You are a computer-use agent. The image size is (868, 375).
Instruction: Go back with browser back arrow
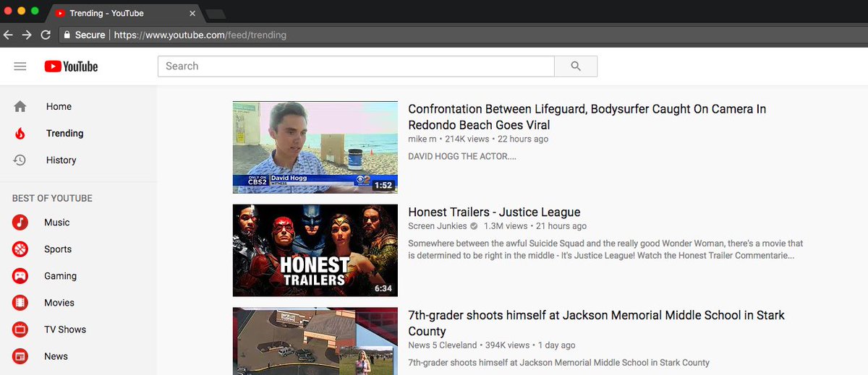point(8,35)
